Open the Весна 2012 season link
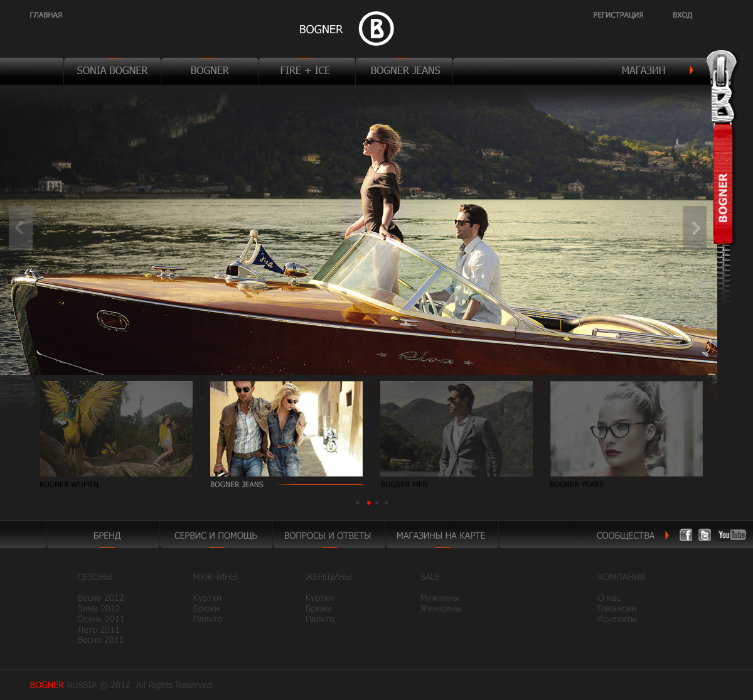 coord(100,598)
